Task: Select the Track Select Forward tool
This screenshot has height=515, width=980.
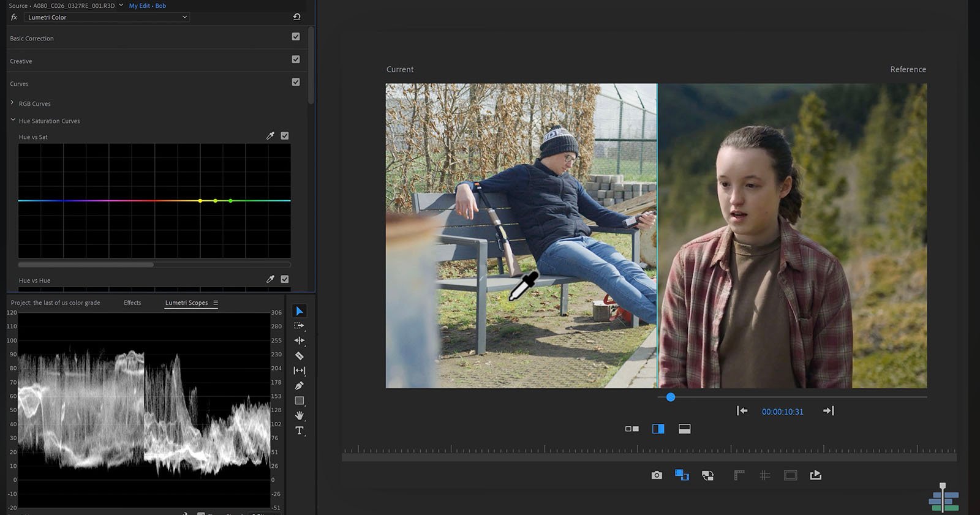Action: (299, 326)
